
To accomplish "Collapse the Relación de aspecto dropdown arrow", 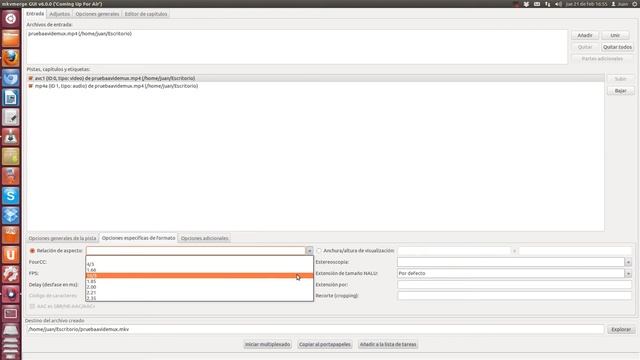I will (309, 251).
